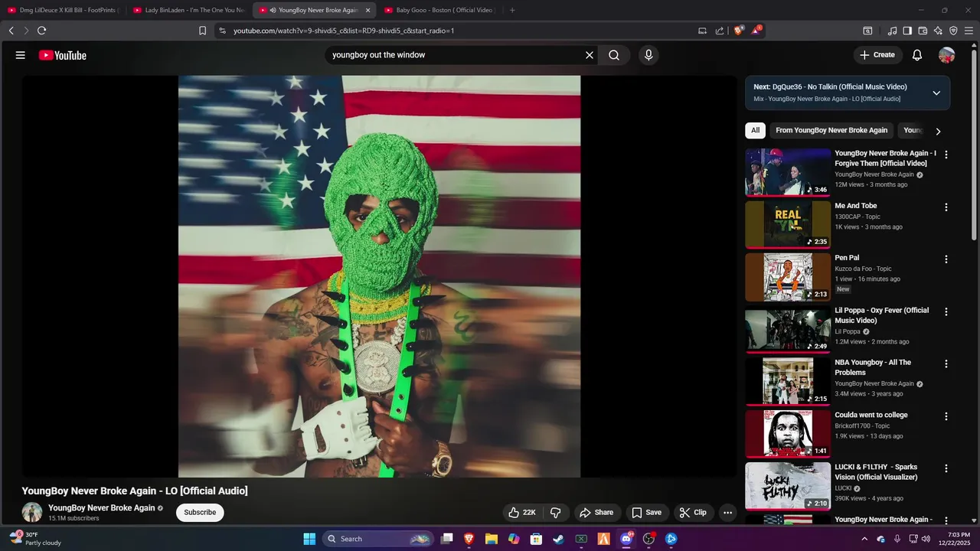Click the Create button
This screenshot has height=551, width=980.
[877, 55]
